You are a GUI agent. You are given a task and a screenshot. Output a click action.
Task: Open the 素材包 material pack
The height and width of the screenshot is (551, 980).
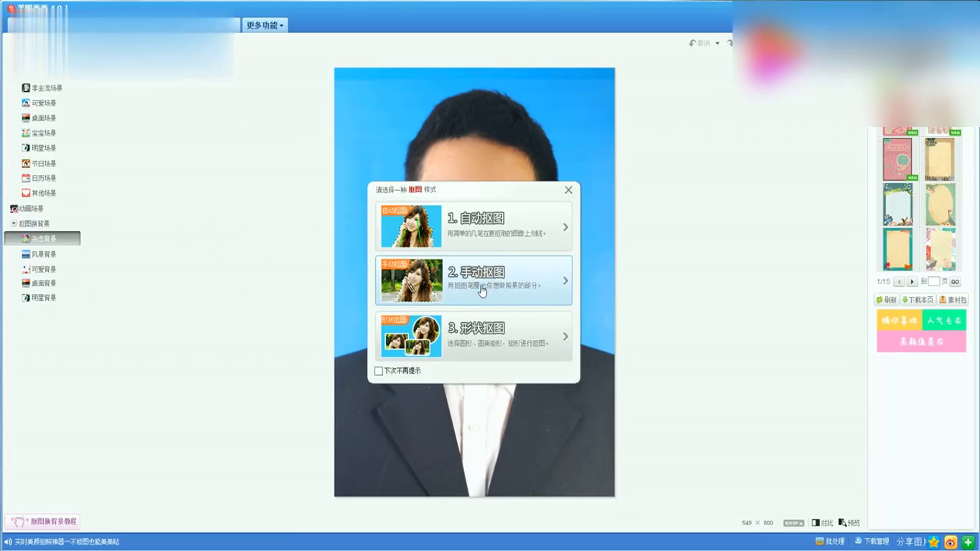(953, 300)
